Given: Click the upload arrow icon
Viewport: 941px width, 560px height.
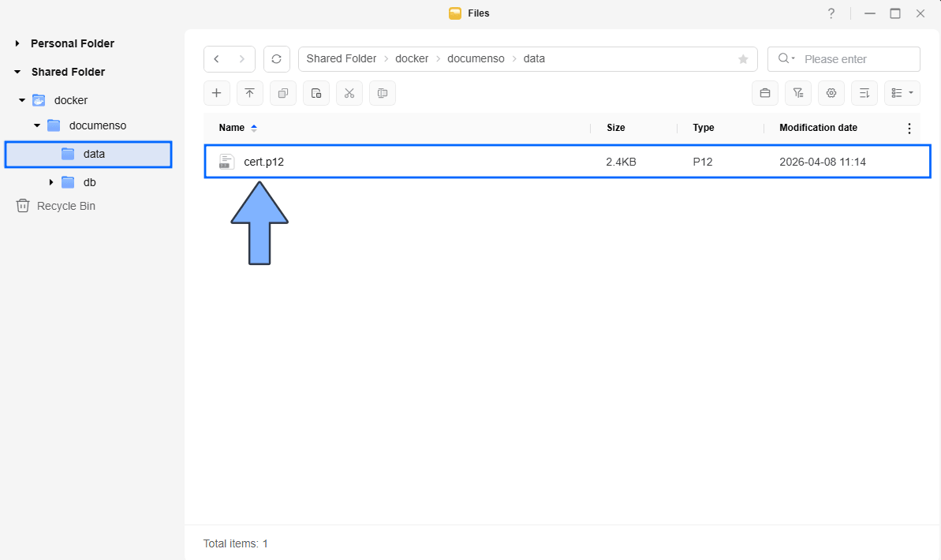Looking at the screenshot, I should coord(249,93).
